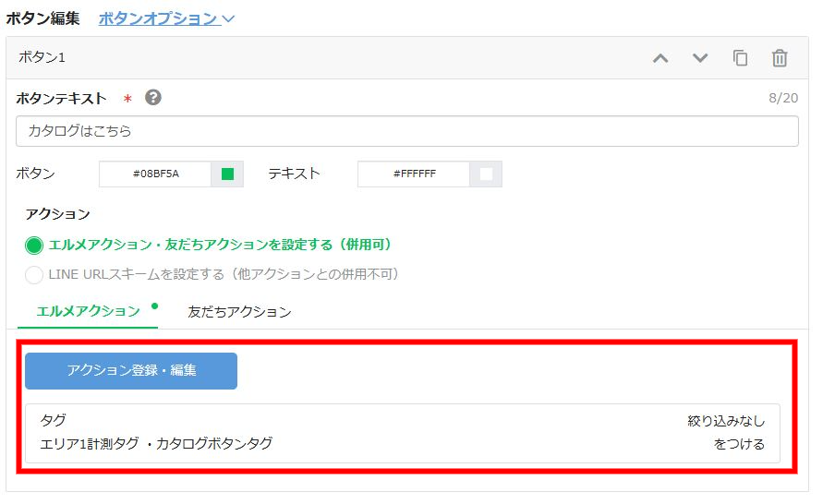Expand the ボタンオプション dropdown
This screenshot has width=835, height=504.
click(x=166, y=18)
